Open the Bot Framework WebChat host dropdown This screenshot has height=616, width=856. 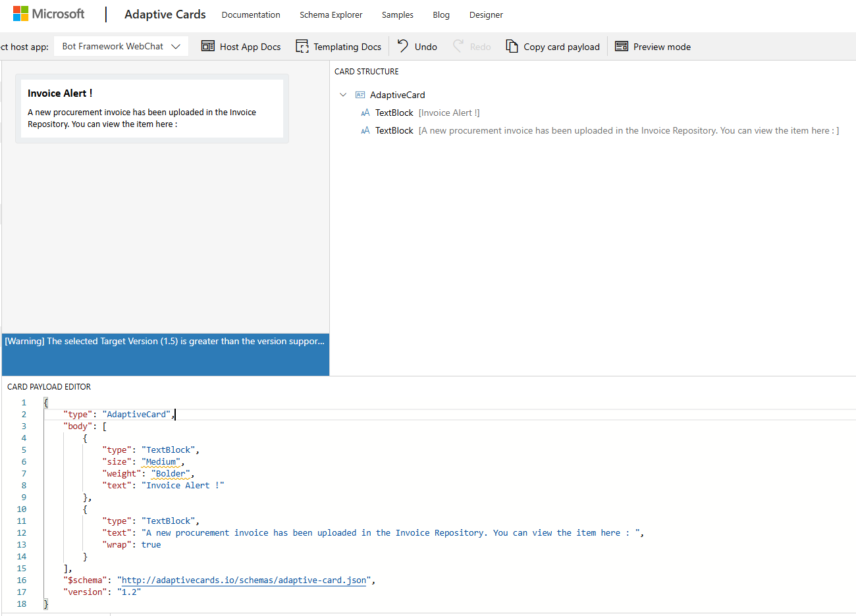click(x=121, y=46)
